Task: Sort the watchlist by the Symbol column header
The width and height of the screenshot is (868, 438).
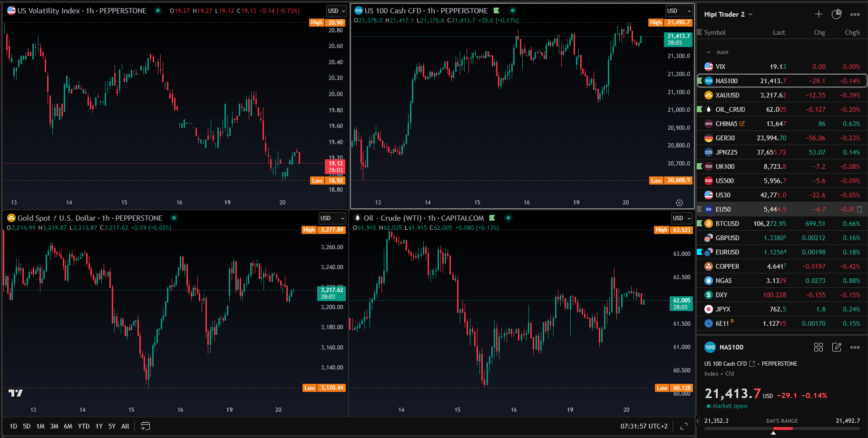Action: tap(714, 32)
